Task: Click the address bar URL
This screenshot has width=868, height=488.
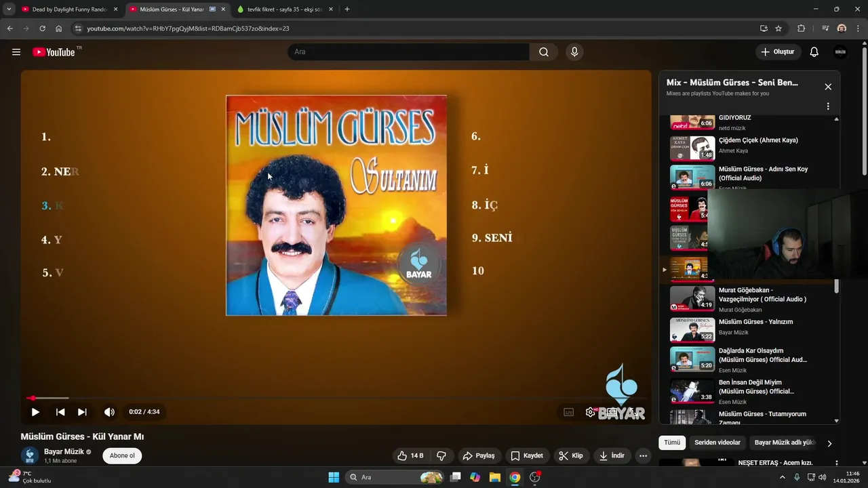Action: pyautogui.click(x=188, y=28)
